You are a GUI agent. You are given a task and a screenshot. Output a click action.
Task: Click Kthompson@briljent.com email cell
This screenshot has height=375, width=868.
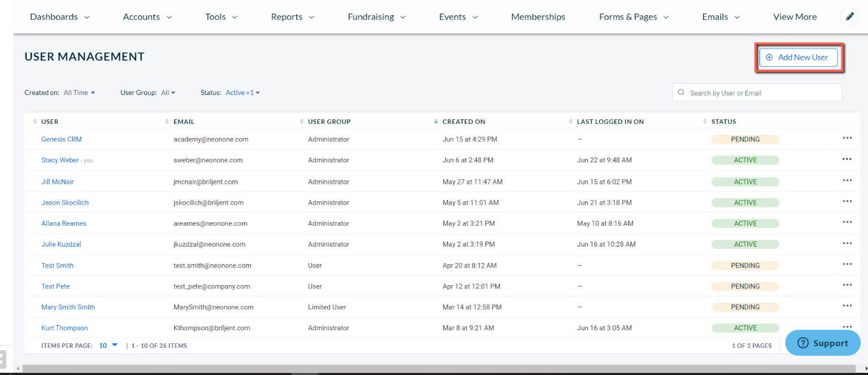212,328
